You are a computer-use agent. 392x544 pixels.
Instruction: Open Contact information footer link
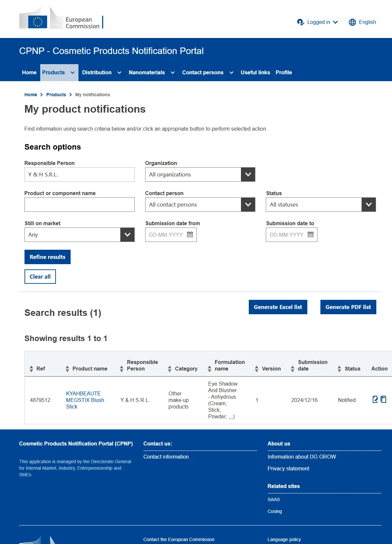166,457
